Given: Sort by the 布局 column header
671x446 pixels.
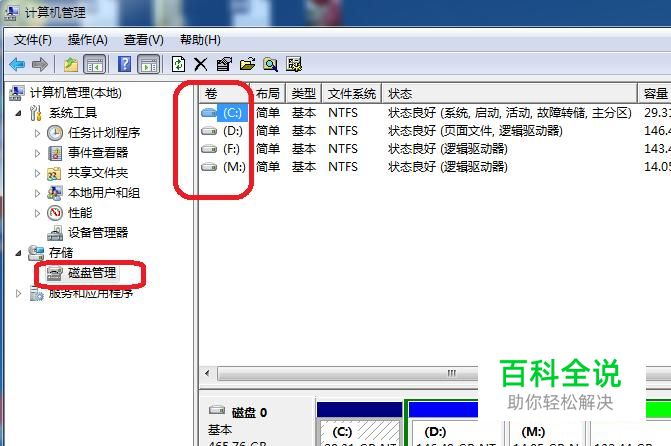Looking at the screenshot, I should [268, 93].
